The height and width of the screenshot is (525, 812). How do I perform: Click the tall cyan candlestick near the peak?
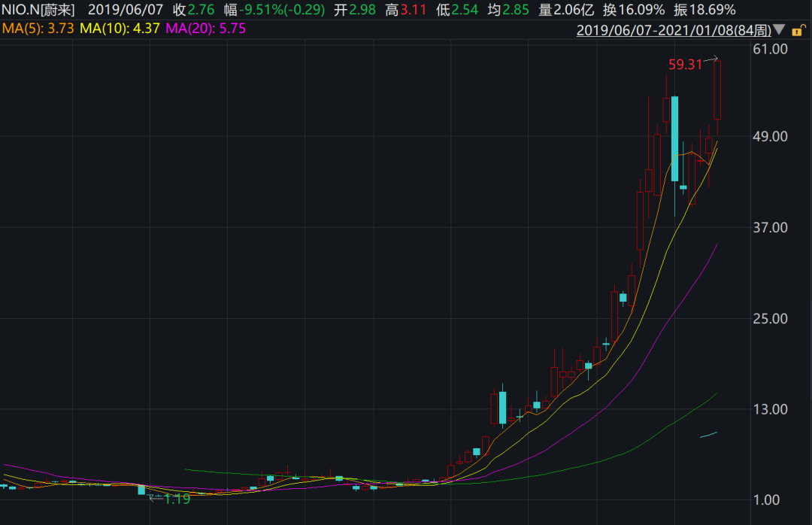point(674,139)
